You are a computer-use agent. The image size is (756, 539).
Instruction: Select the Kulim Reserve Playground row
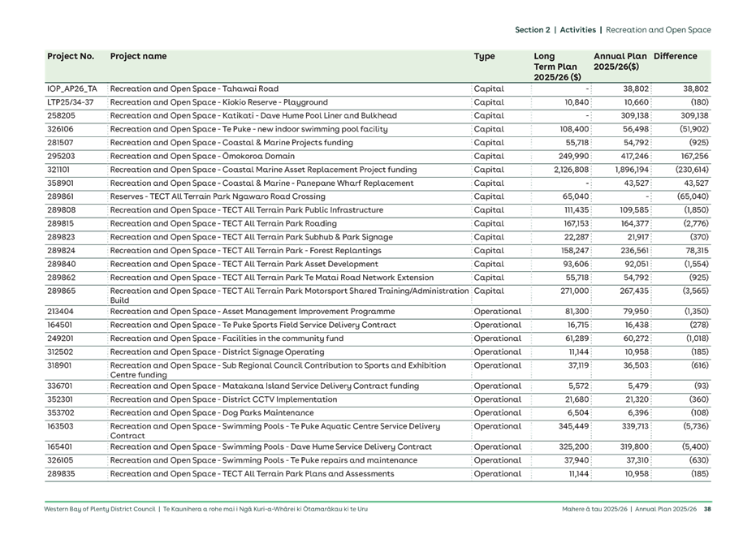tap(244, 102)
